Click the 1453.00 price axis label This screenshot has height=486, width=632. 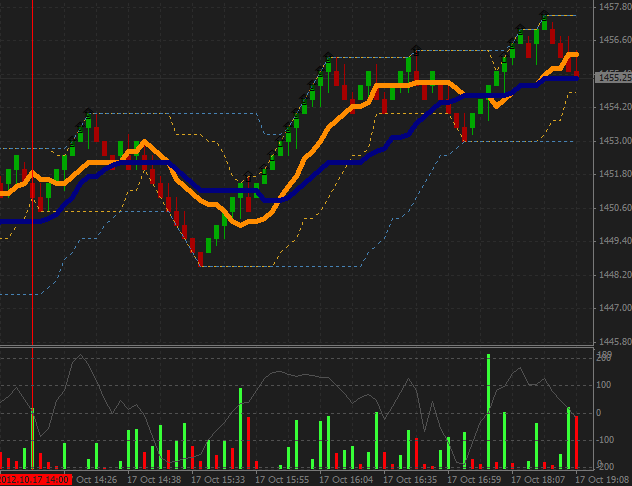[615, 141]
